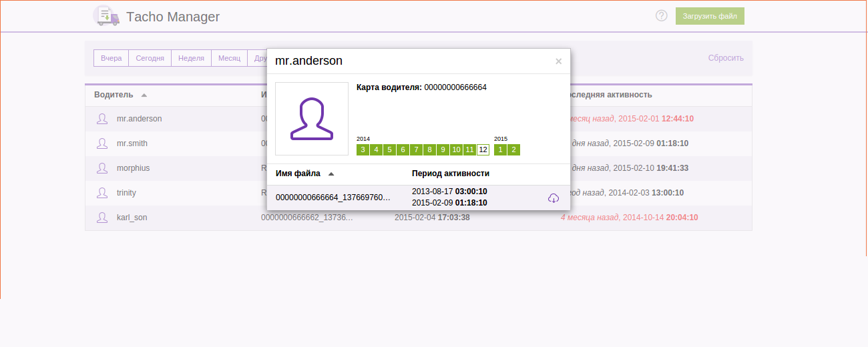Sort by the Период активности column

450,173
